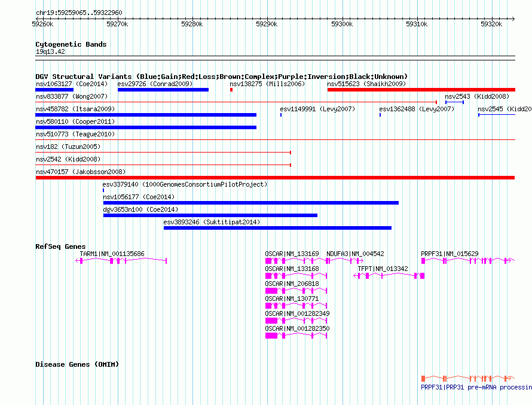Viewport: 532px width, 405px height.
Task: Open the PRPF31|PRP31 pre-mRNA processing link
Action: click(x=476, y=387)
